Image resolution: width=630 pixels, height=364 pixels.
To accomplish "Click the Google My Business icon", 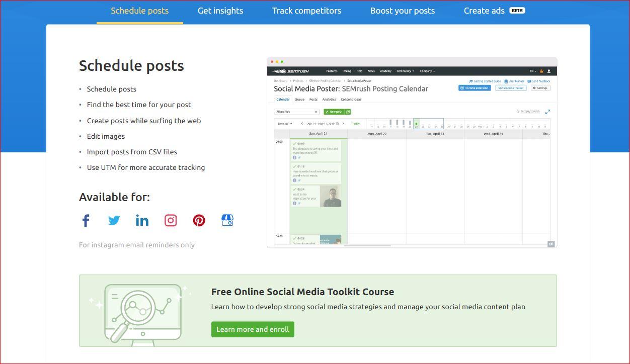I will pyautogui.click(x=227, y=220).
